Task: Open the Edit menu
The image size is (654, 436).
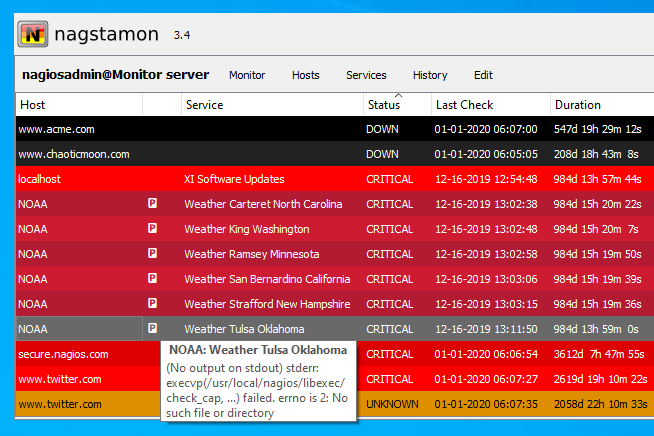Action: pos(483,75)
